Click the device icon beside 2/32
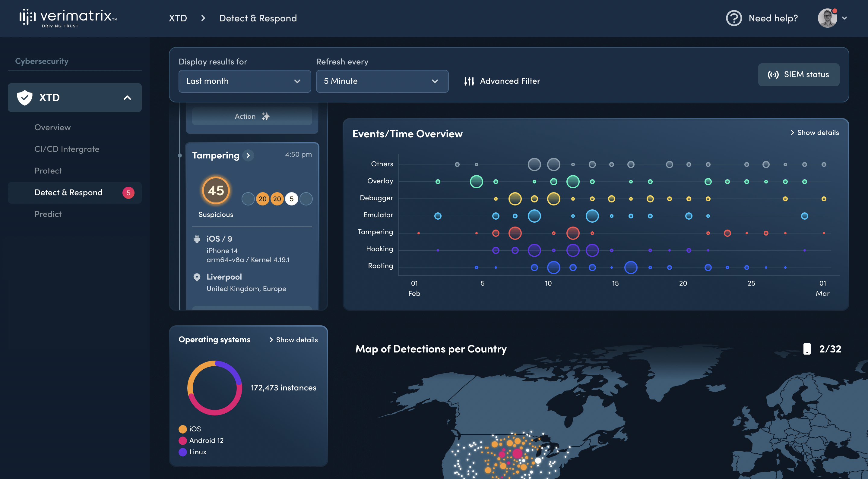This screenshot has height=479, width=868. (807, 349)
